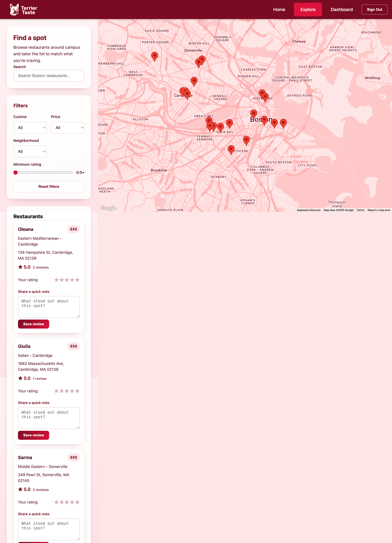Save your review of Giulia

(x=33, y=435)
